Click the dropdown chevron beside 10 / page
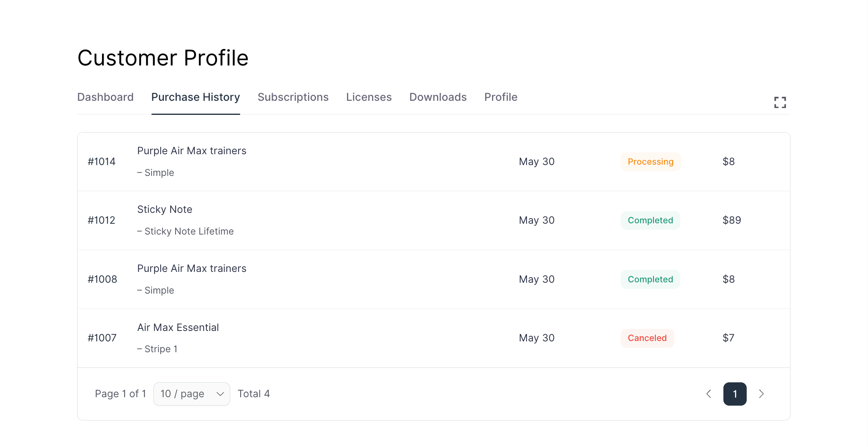Screen dimensions: 868x447 [219, 394]
